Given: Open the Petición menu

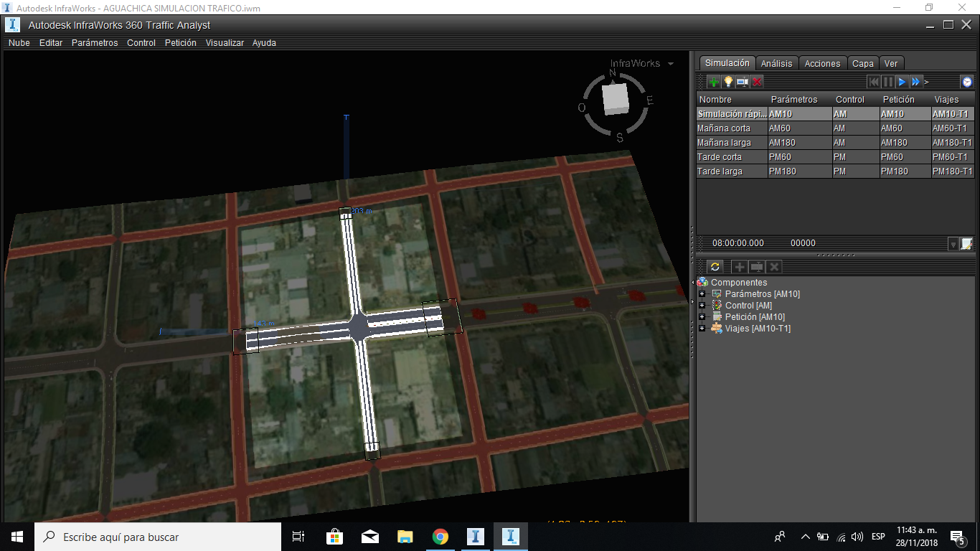Looking at the screenshot, I should click(181, 43).
